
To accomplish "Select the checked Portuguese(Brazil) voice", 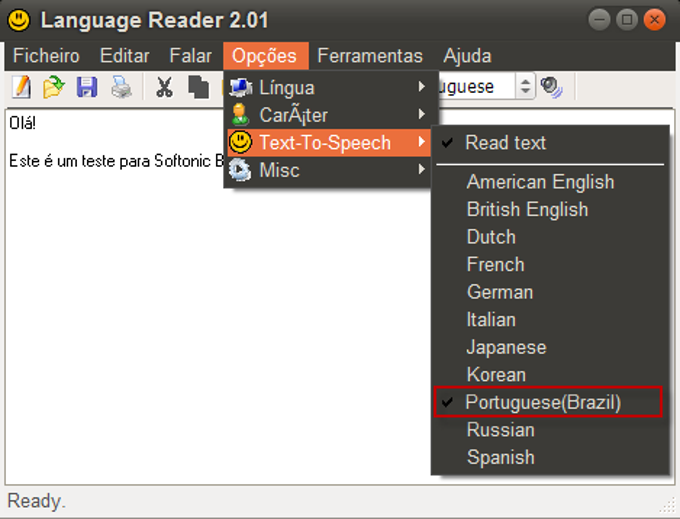I will coord(548,402).
